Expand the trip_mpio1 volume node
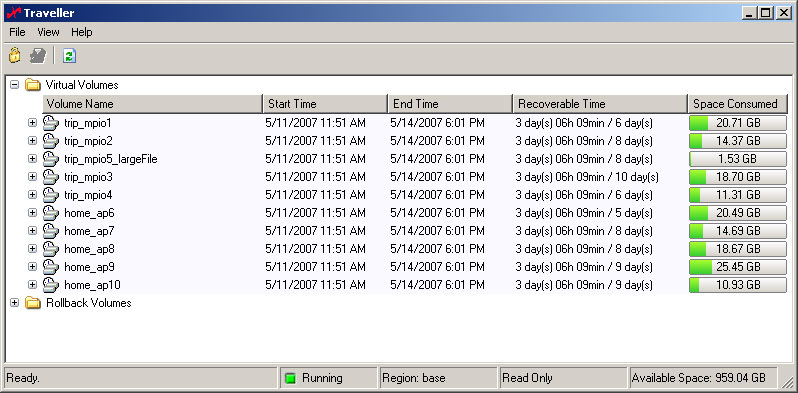This screenshot has width=798, height=393. [33, 123]
